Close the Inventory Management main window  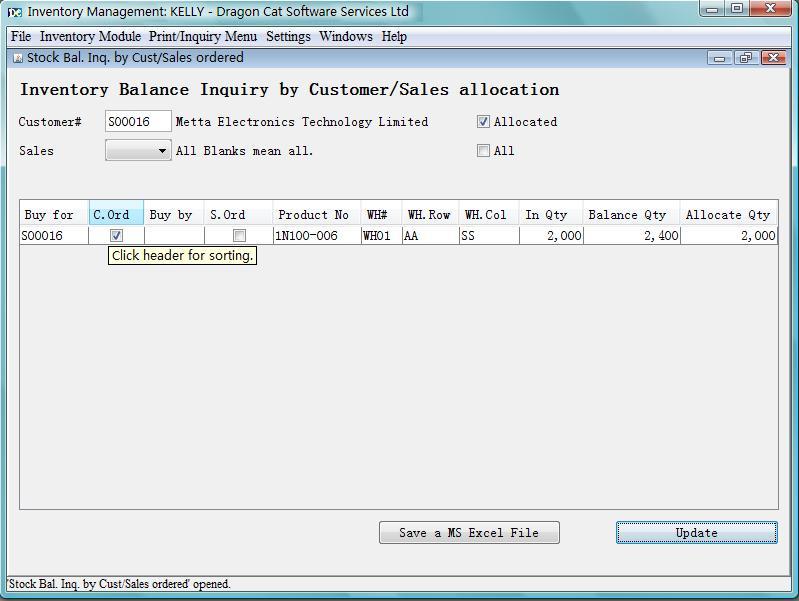point(770,9)
